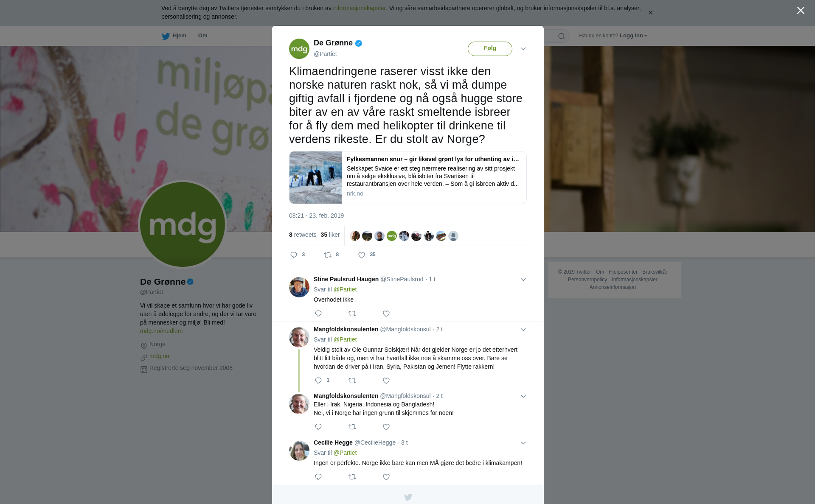Open the mdg.no/medlem link

[x=161, y=331]
